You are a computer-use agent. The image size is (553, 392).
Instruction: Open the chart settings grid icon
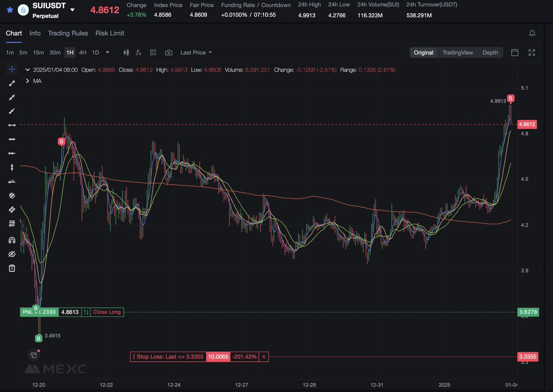coord(153,53)
